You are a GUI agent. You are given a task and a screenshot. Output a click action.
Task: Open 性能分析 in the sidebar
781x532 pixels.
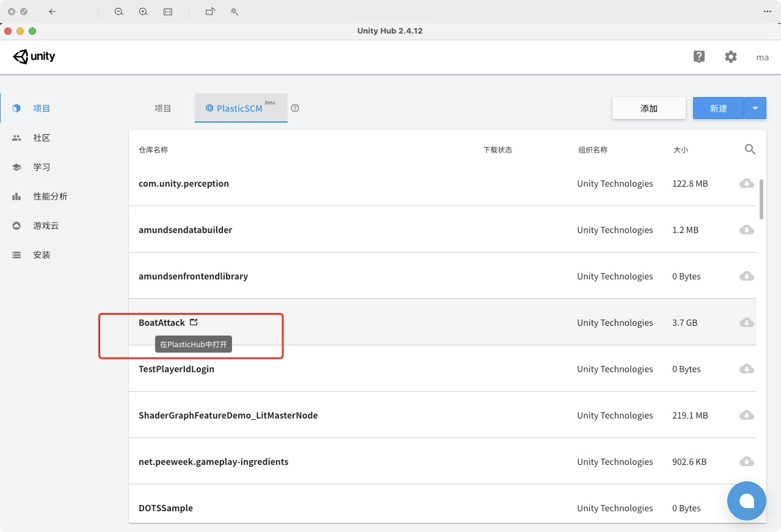click(x=50, y=196)
